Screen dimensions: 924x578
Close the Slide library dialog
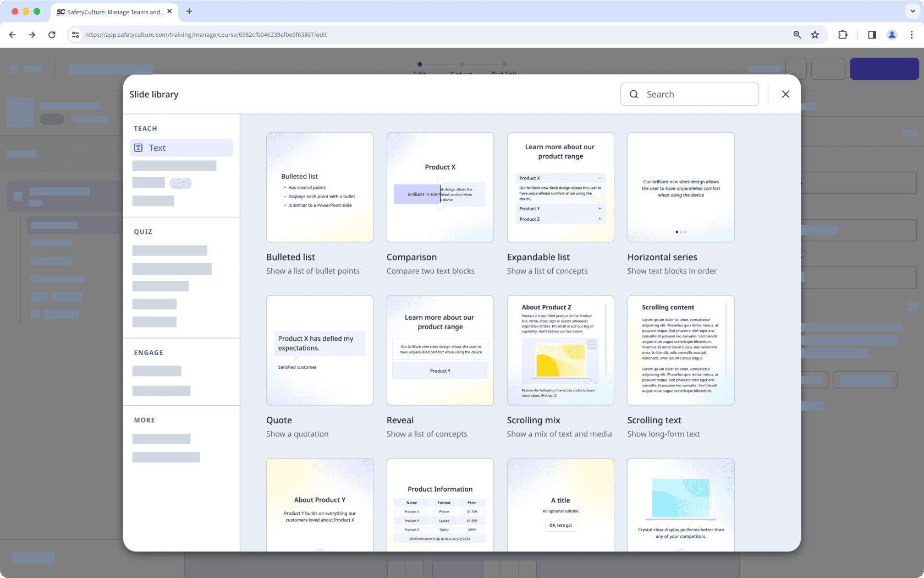[x=785, y=94]
